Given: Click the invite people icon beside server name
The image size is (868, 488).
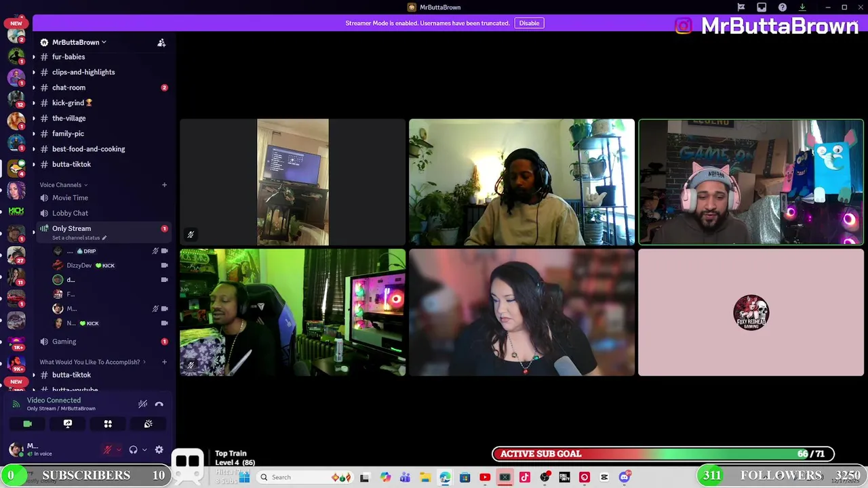Looking at the screenshot, I should pos(161,42).
